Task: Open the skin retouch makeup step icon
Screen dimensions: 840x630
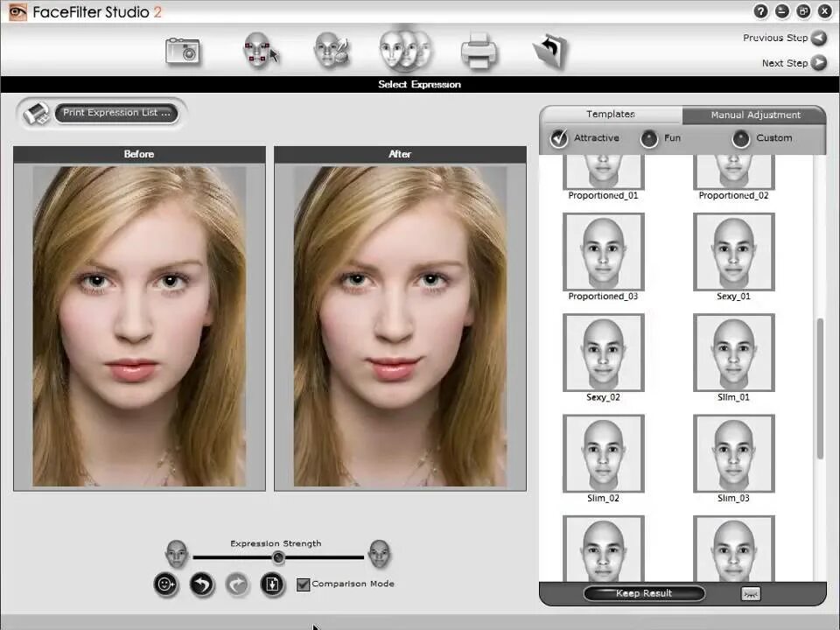Action: pos(332,51)
